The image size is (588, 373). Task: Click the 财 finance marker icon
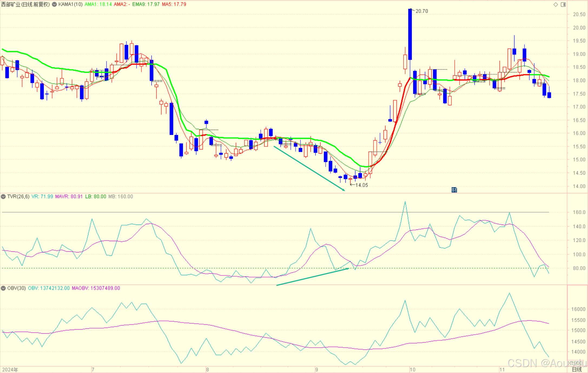[x=454, y=190]
